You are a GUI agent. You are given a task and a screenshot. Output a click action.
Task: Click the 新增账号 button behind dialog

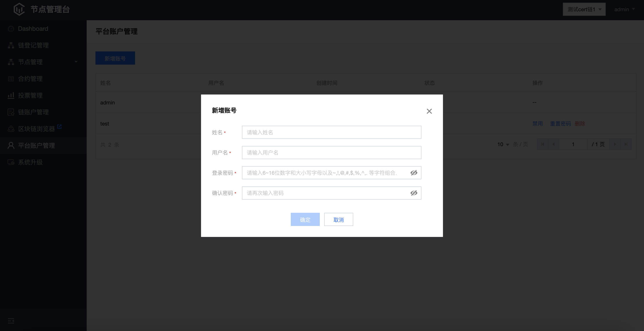tap(115, 58)
